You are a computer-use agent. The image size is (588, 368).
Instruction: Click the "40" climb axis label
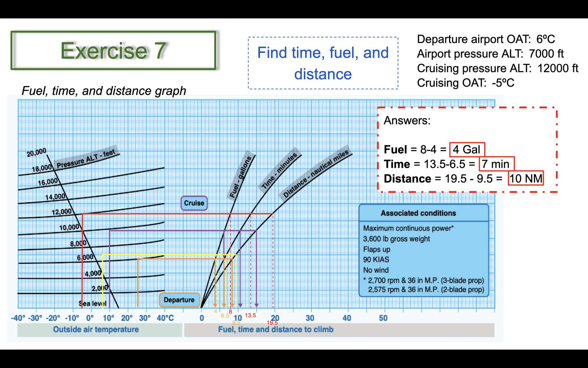347,318
